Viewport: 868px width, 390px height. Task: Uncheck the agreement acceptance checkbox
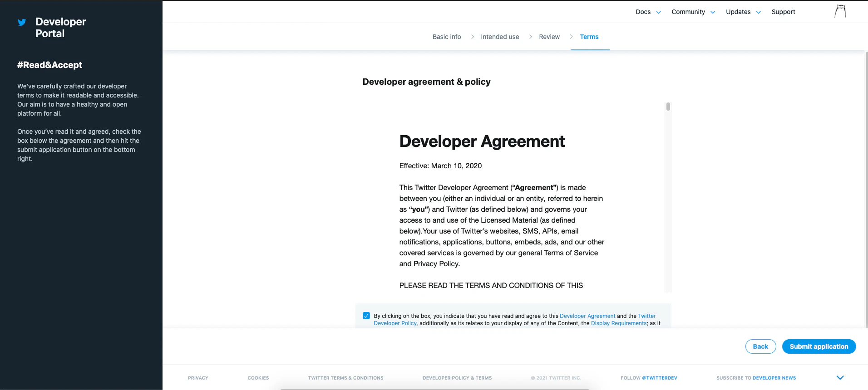point(366,316)
